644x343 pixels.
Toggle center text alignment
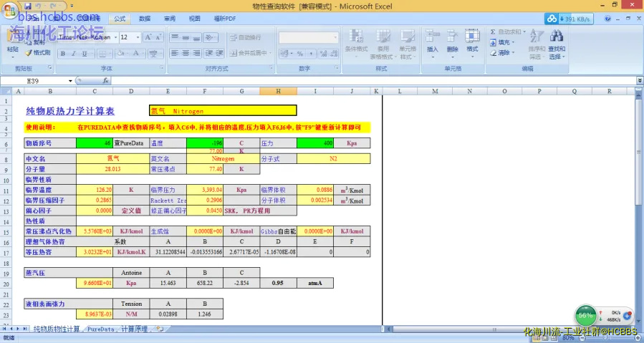pos(186,53)
